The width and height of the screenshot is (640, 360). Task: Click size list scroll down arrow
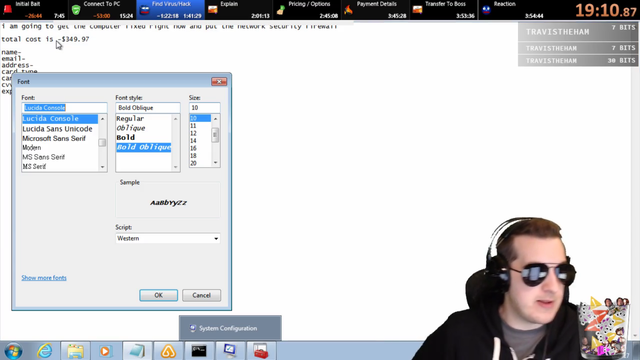pyautogui.click(x=216, y=163)
